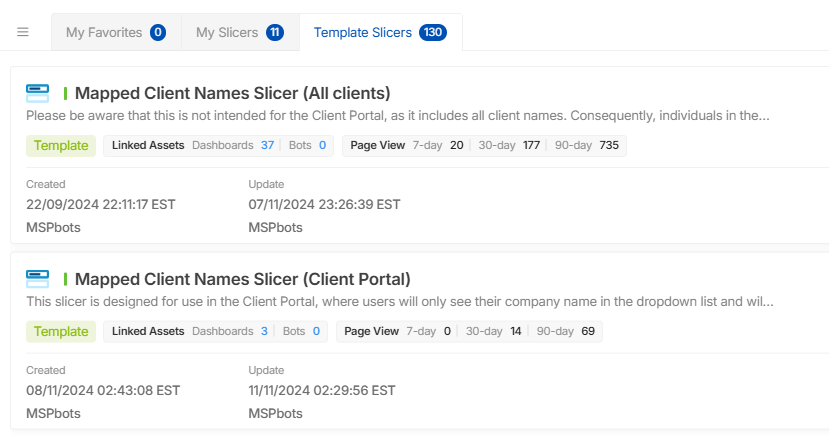This screenshot has height=446, width=829.
Task: Click the green status bar beside Client Portal title
Action: tap(65, 279)
